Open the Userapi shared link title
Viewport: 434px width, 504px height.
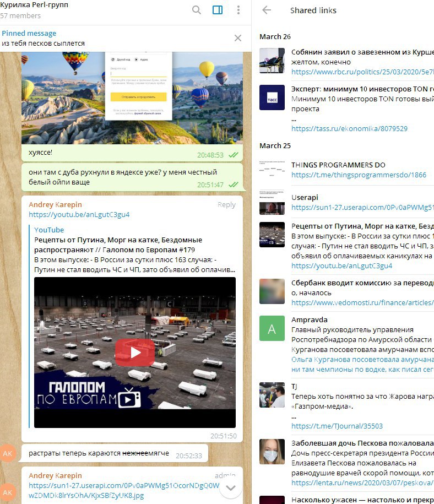pos(305,198)
